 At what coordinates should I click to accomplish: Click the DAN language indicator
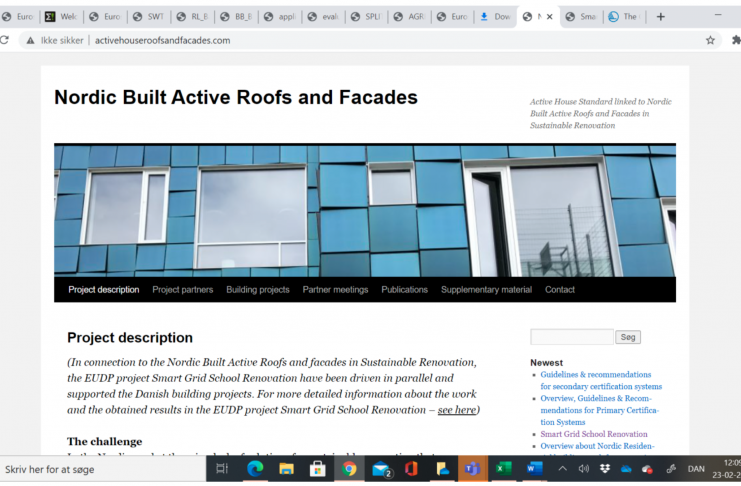point(696,469)
